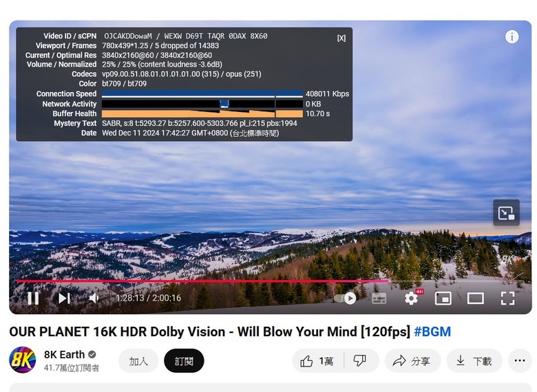537x392 pixels.
Task: Mute the video volume
Action: tap(94, 298)
